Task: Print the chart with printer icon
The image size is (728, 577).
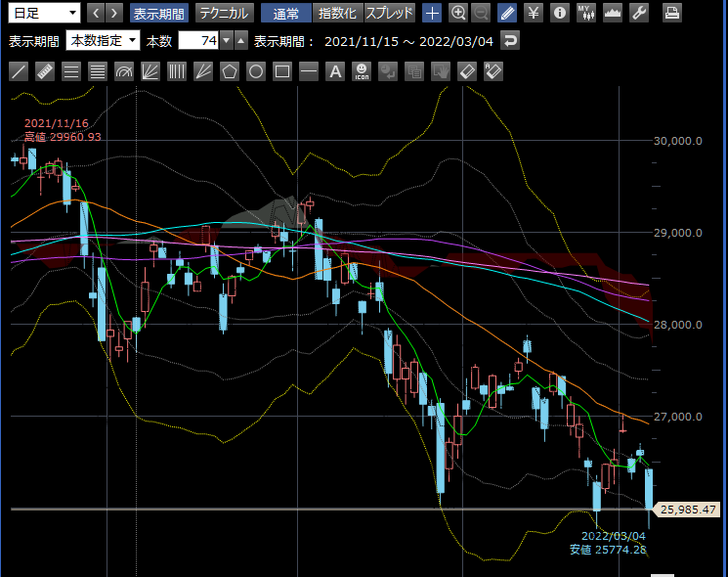Action: pos(672,13)
